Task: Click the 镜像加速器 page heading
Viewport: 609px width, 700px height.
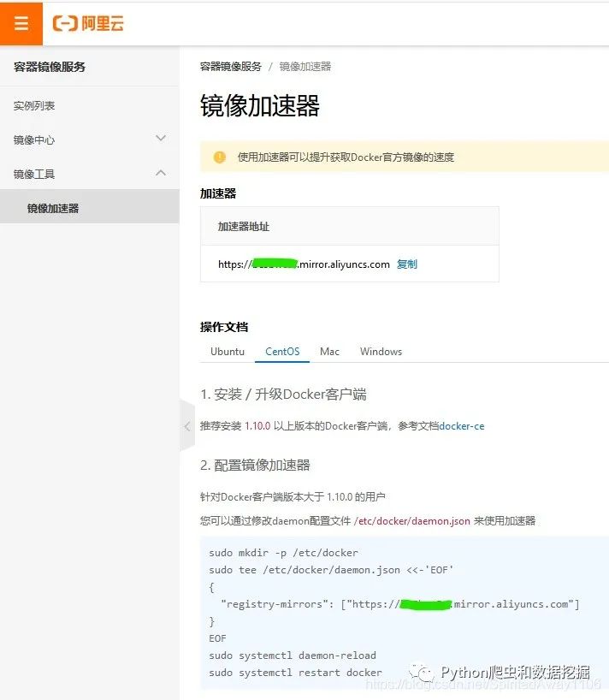Action: coord(260,106)
